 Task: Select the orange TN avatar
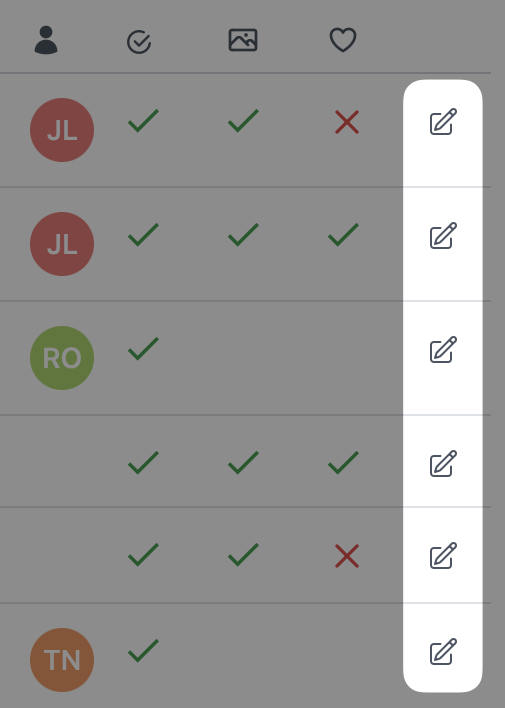coord(62,660)
